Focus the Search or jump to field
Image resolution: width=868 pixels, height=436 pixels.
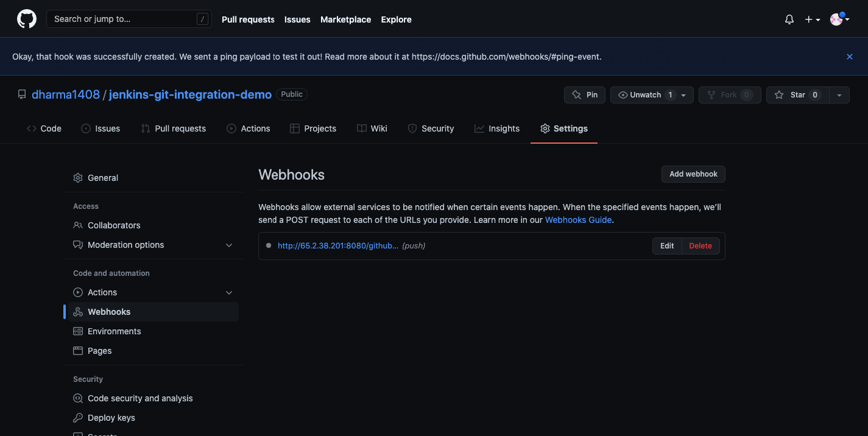coord(129,19)
